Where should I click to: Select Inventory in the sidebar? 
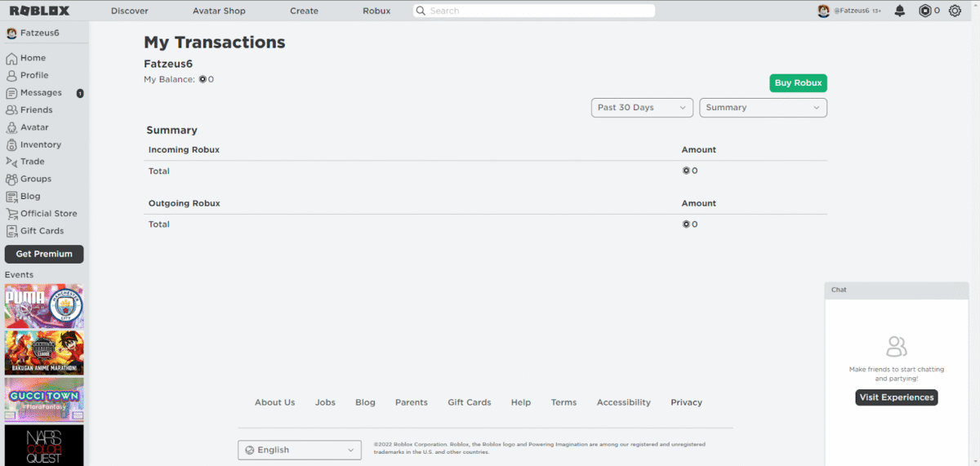click(40, 144)
